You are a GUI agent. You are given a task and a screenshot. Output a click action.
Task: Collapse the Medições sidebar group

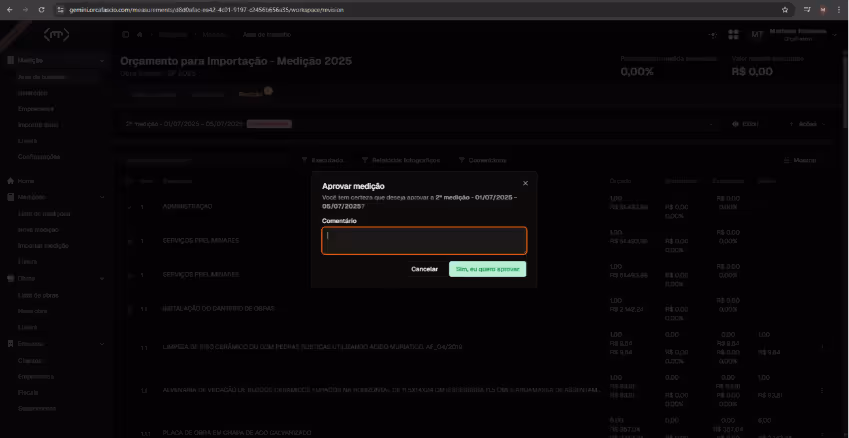[102, 197]
